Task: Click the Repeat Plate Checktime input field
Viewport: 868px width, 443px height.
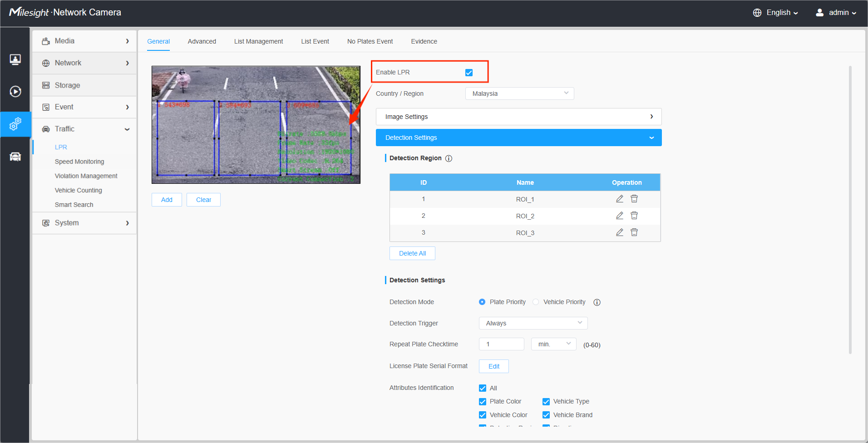Action: click(x=502, y=344)
